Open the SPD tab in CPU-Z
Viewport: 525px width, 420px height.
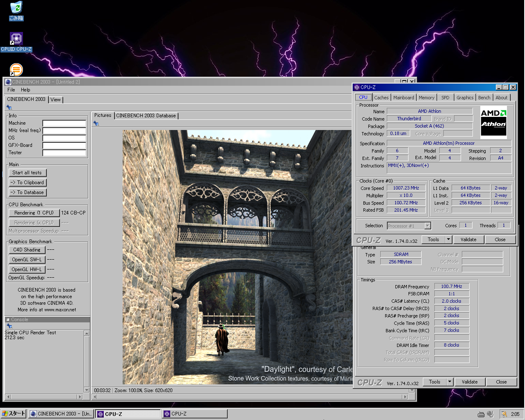[445, 98]
